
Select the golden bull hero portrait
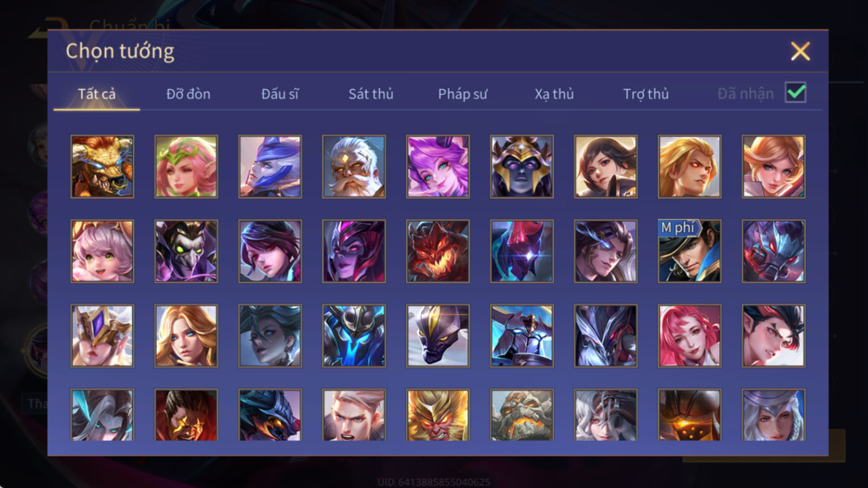(x=102, y=166)
